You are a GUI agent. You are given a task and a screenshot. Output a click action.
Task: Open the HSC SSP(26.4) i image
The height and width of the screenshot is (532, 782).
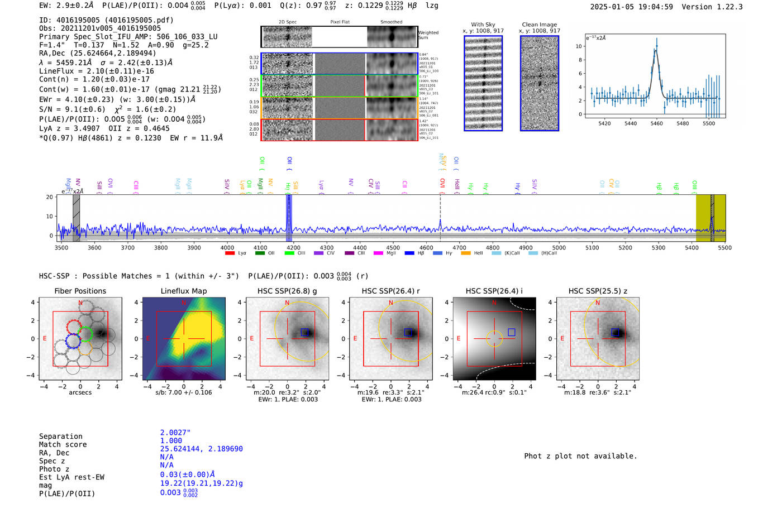pyautogui.click(x=494, y=339)
